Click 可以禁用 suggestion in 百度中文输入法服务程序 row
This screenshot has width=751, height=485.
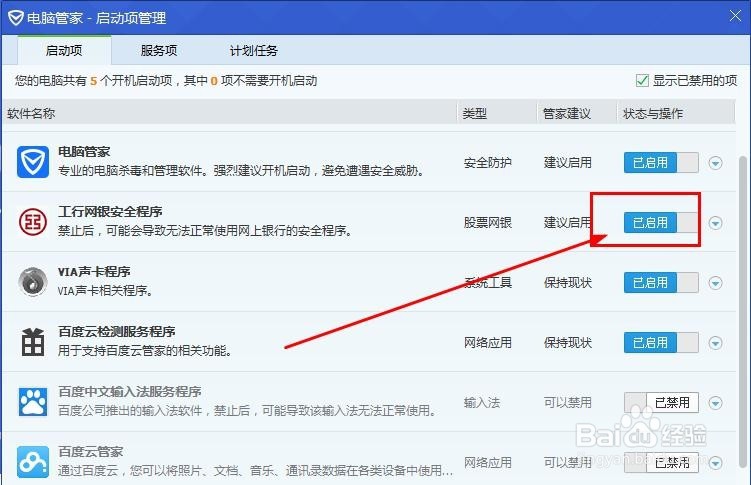tap(568, 403)
